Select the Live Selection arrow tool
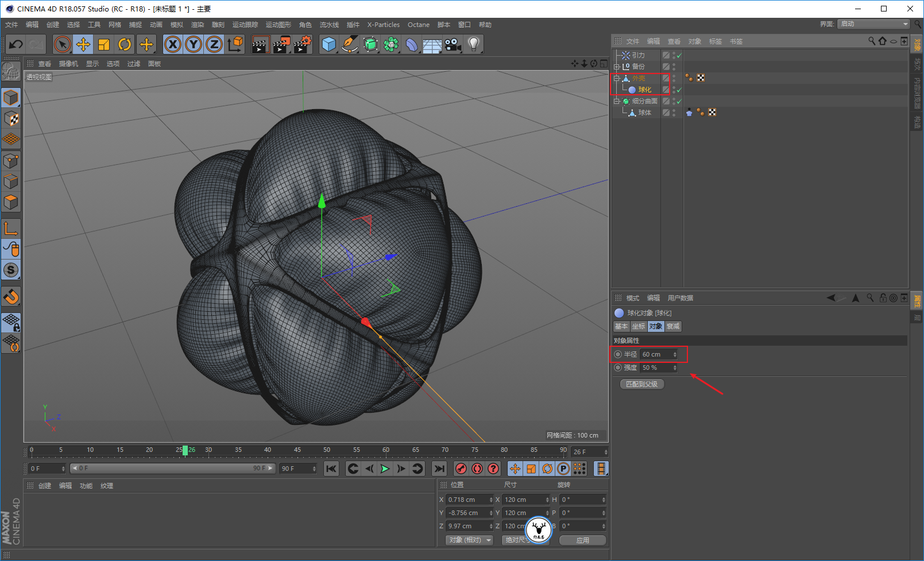 tap(63, 44)
